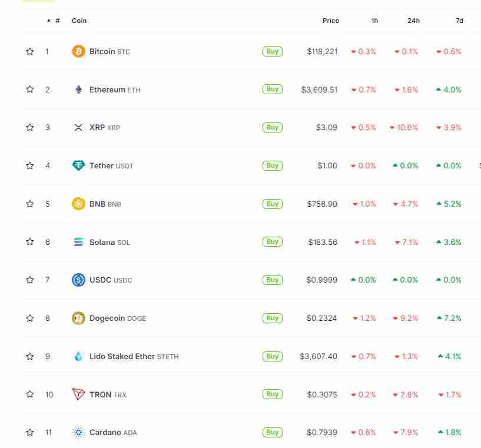Sort by the Coin column header

point(79,21)
